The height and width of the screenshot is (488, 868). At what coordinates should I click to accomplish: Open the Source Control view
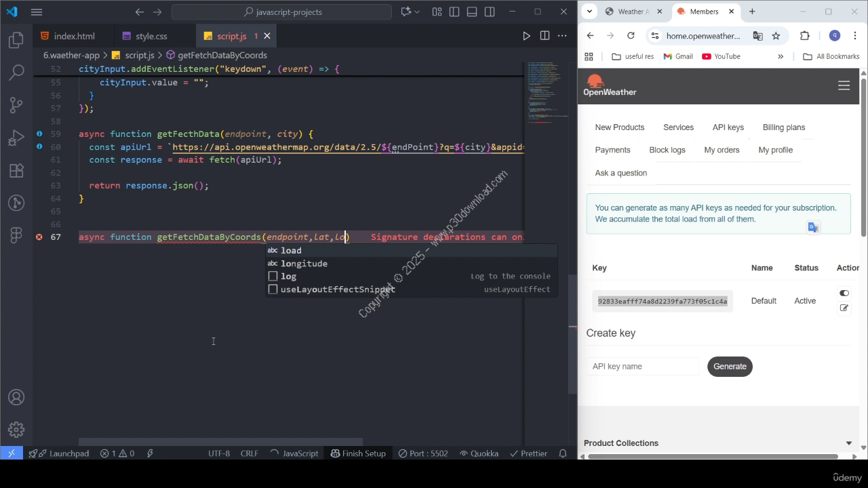coord(16,104)
